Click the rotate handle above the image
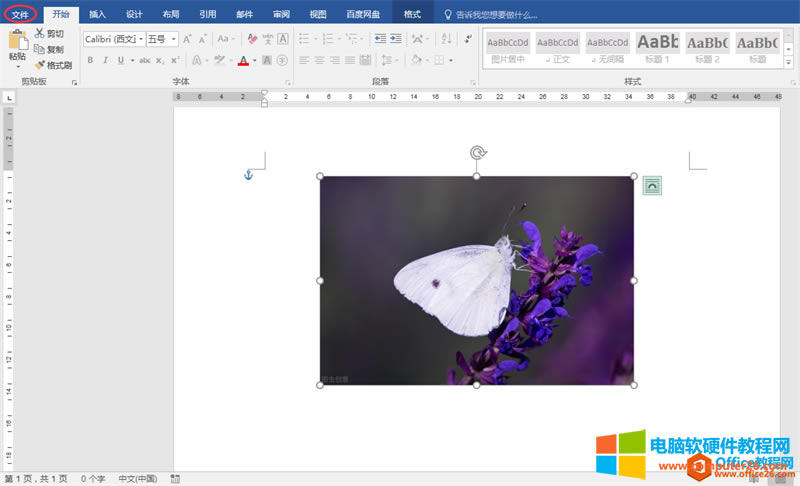Viewport: 800px width, 486px height. point(478,153)
